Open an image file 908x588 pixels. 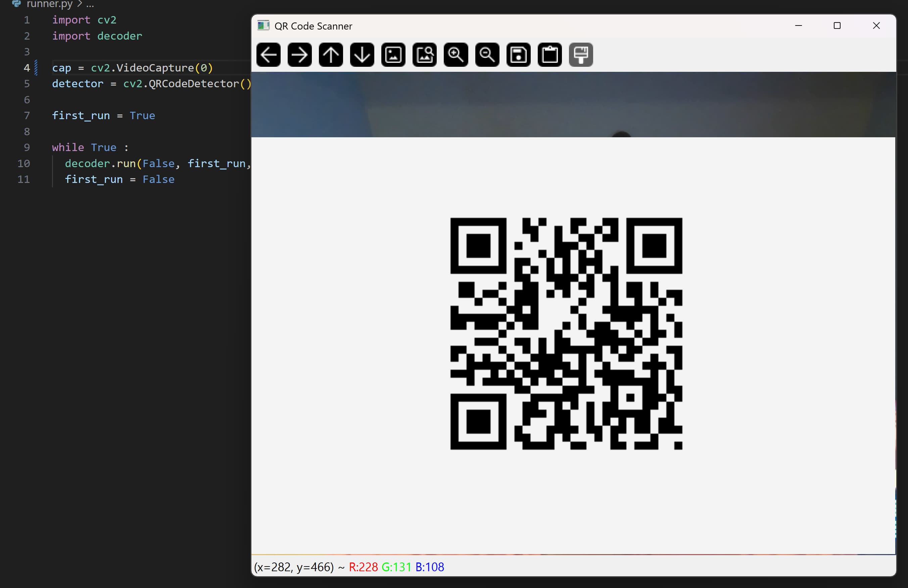[393, 54]
